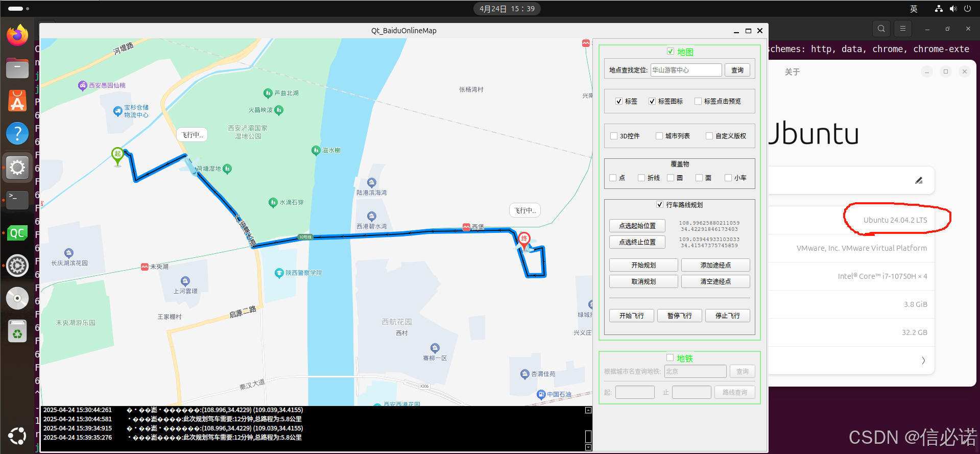Screen dimensions: 980x454
Task: Click the 陕西警察学院 marker icon
Action: [x=279, y=273]
